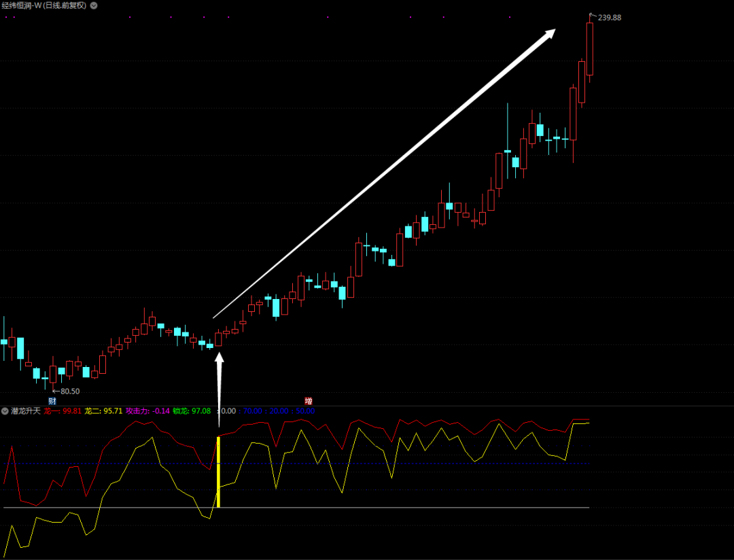The width and height of the screenshot is (734, 560).
Task: Open the dropdown next to the 经纬恒润-W title
Action: [x=94, y=5]
